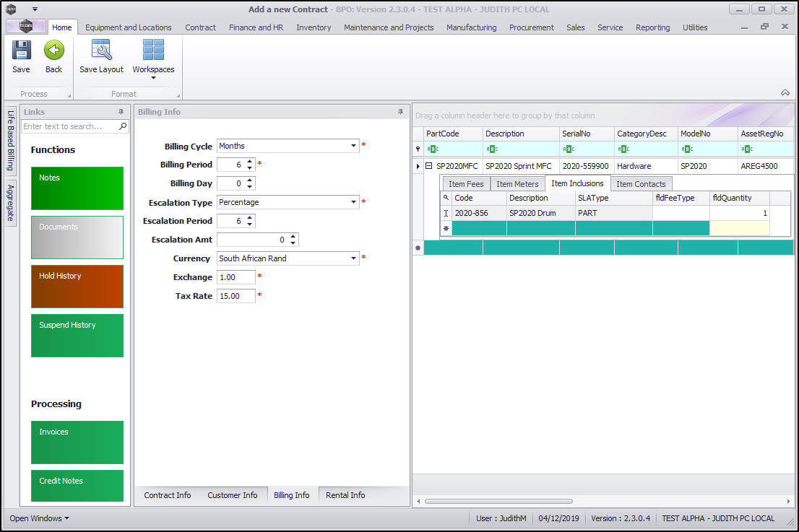This screenshot has width=799, height=532.
Task: Collapse the ribbon with the up chevron
Action: [x=785, y=92]
